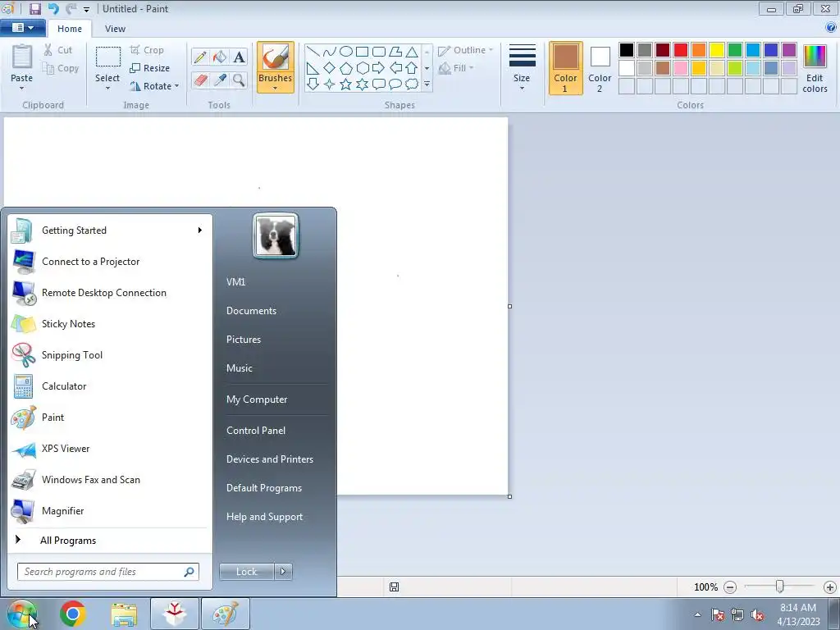Open Control Panel from Start menu

click(256, 431)
